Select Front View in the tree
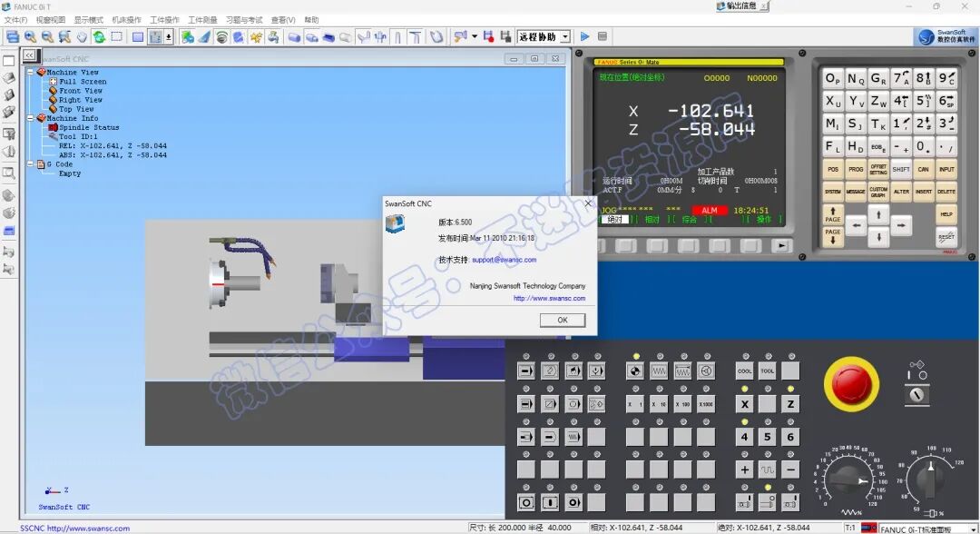Viewport: 980px width, 534px height. [x=81, y=91]
